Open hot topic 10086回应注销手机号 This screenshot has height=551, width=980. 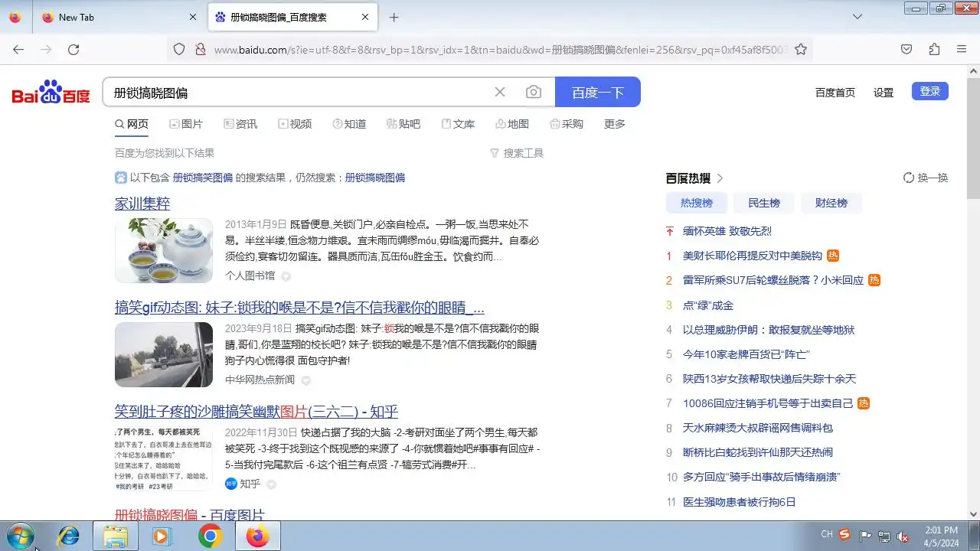pyautogui.click(x=768, y=403)
